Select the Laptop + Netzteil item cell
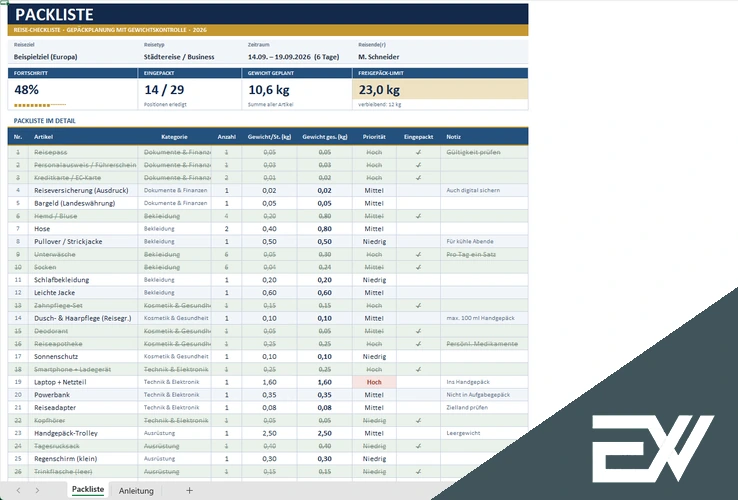Screen dimensions: 738x500 pyautogui.click(x=83, y=382)
